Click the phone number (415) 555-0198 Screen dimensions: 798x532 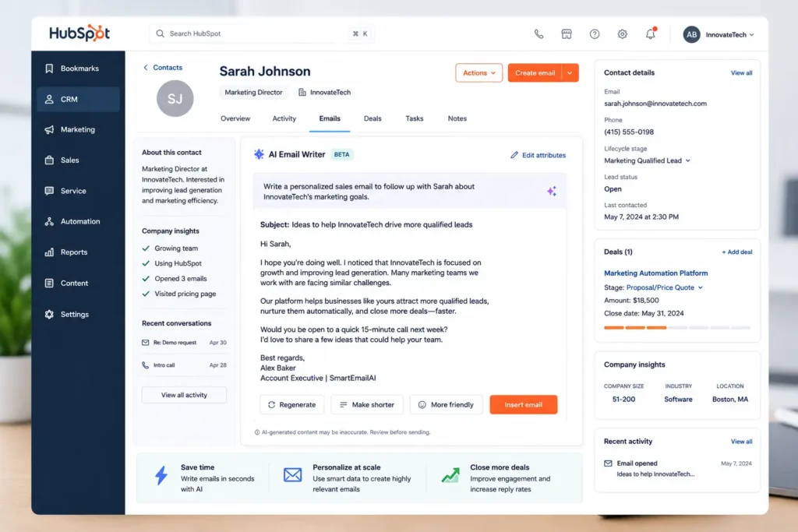click(x=629, y=132)
